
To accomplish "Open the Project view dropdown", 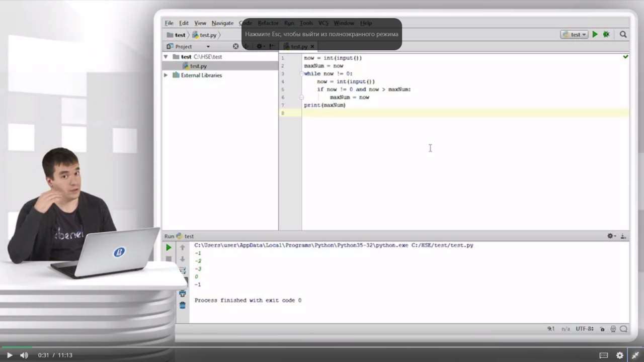I will pos(208,46).
